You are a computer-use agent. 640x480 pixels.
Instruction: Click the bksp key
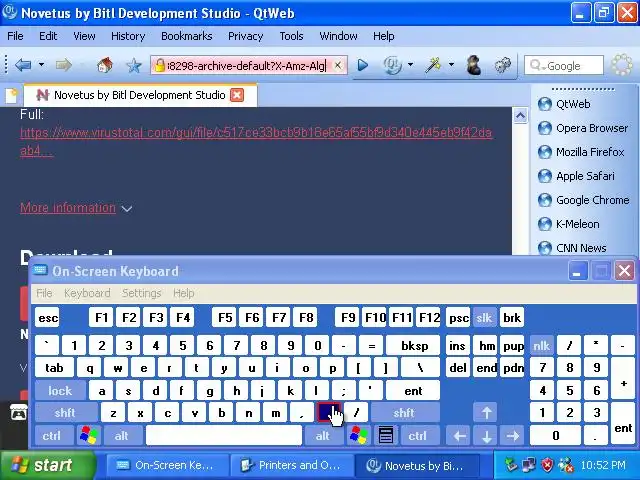(414, 346)
